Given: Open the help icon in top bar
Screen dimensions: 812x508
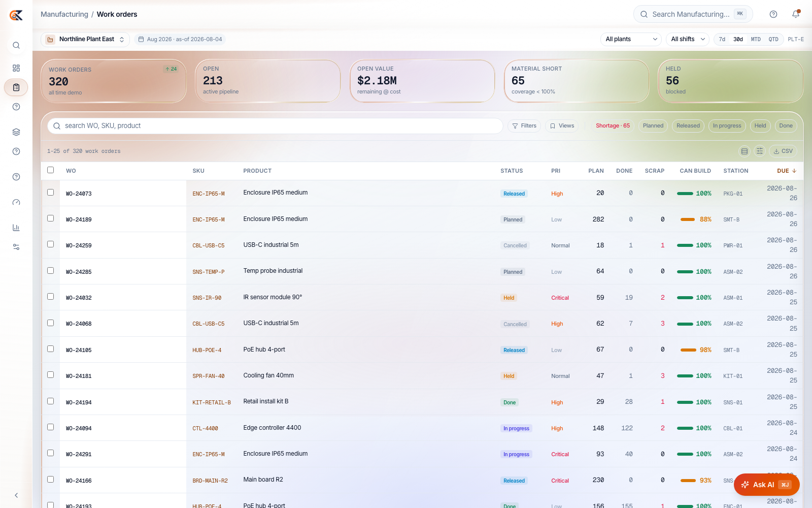Looking at the screenshot, I should point(773,14).
